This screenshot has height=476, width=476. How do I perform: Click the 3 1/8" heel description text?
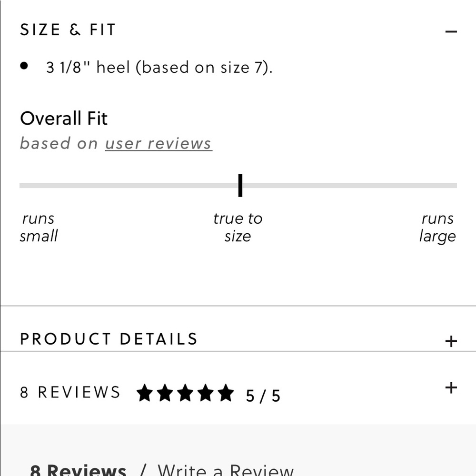tap(159, 67)
